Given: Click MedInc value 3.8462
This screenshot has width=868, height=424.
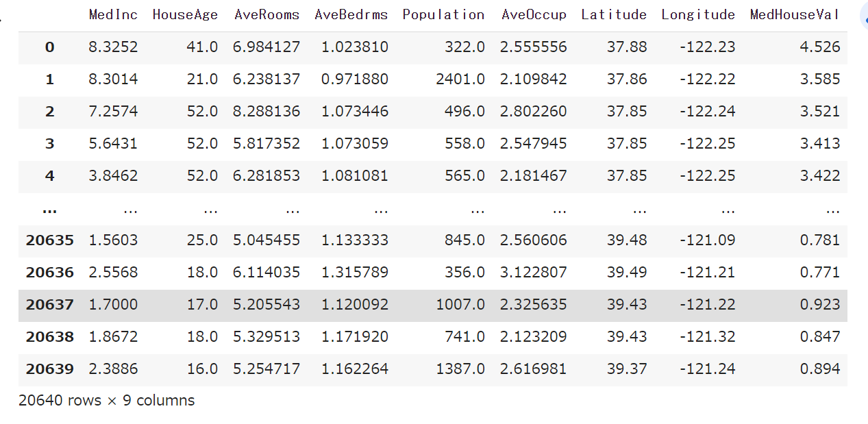Looking at the screenshot, I should [113, 176].
